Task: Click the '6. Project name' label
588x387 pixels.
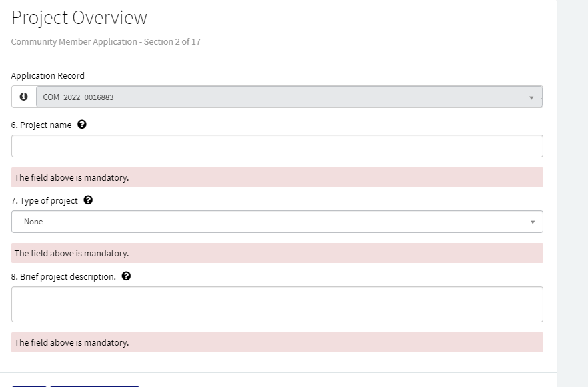Action: [41, 125]
